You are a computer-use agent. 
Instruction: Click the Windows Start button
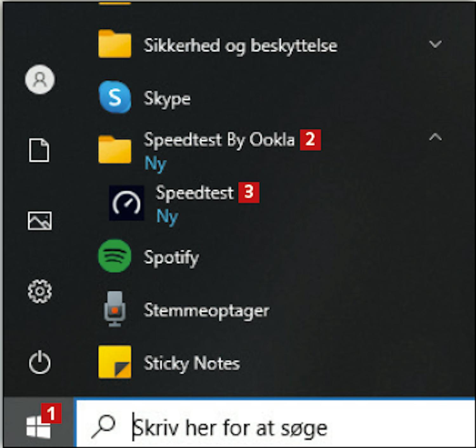38,426
